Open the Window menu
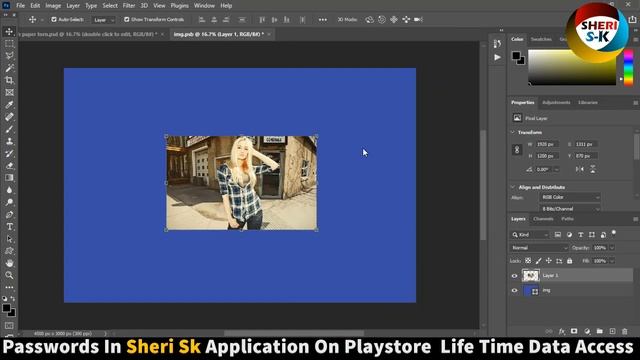The width and height of the screenshot is (640, 360). pos(204,6)
